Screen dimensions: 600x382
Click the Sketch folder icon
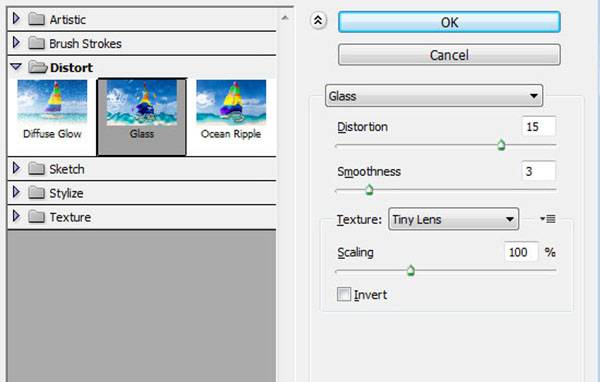coord(36,168)
